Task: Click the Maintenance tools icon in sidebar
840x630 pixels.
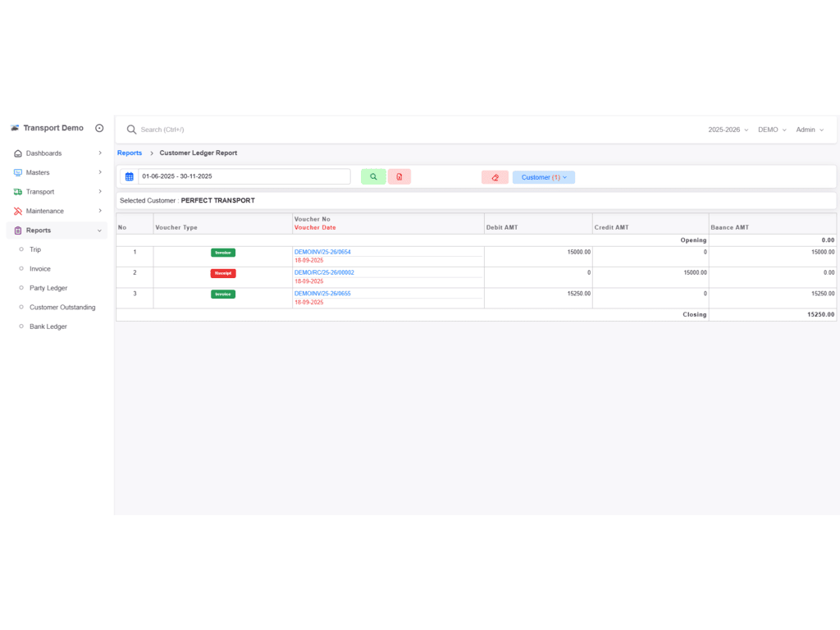Action: 18,211
